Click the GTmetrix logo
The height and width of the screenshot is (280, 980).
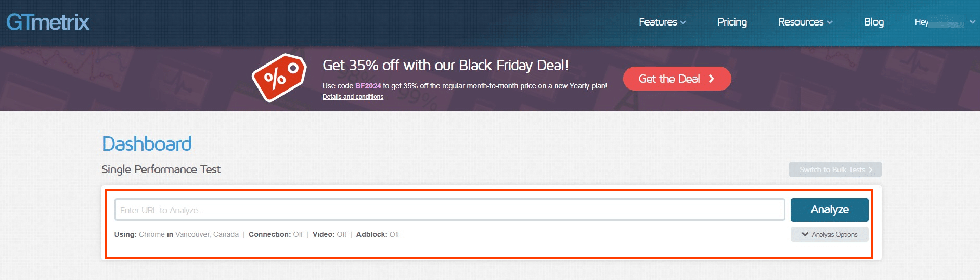point(48,22)
